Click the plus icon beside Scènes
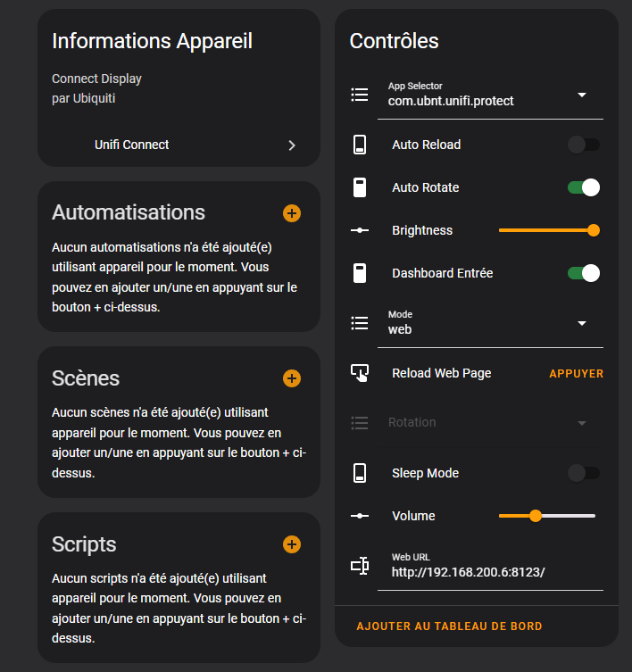Screen dimensions: 632x672 [x=292, y=378]
